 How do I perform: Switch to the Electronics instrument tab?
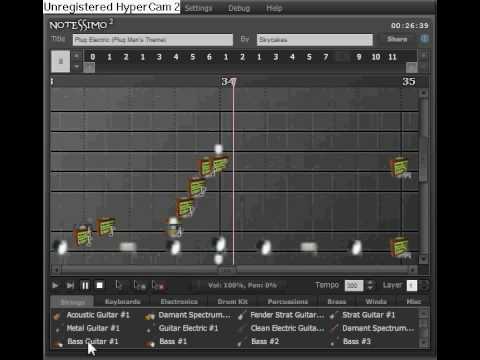pyautogui.click(x=179, y=302)
